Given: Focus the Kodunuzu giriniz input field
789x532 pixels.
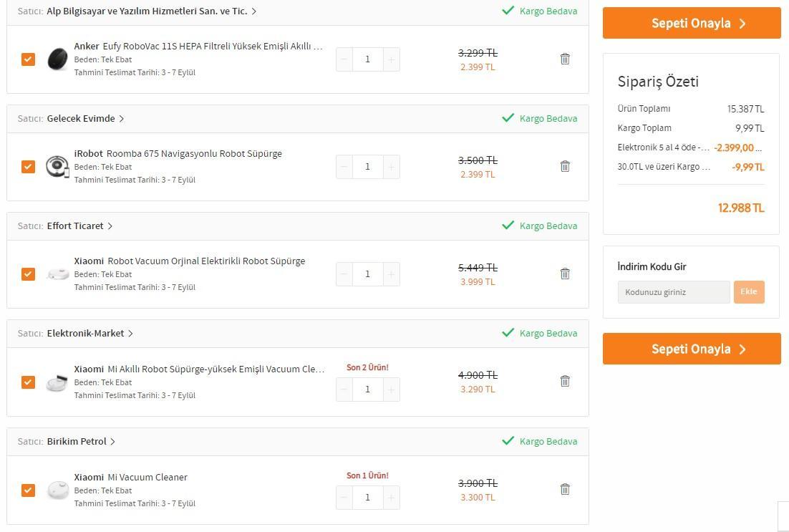Looking at the screenshot, I should tap(674, 292).
